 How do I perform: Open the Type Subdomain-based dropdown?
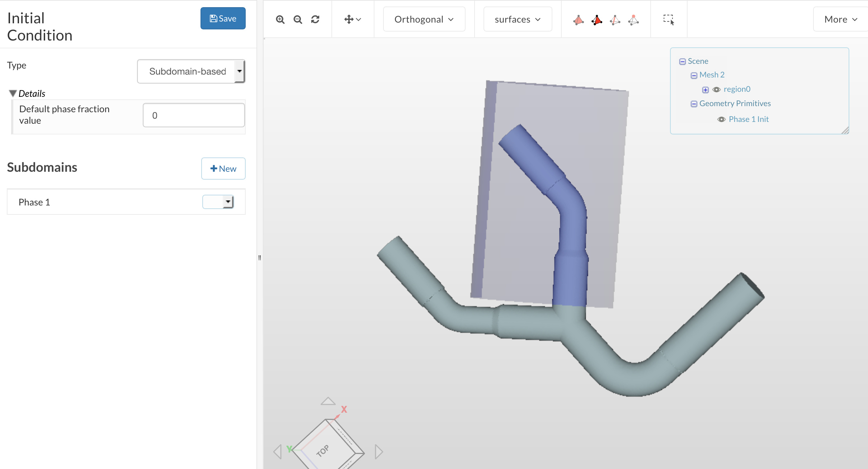(191, 71)
